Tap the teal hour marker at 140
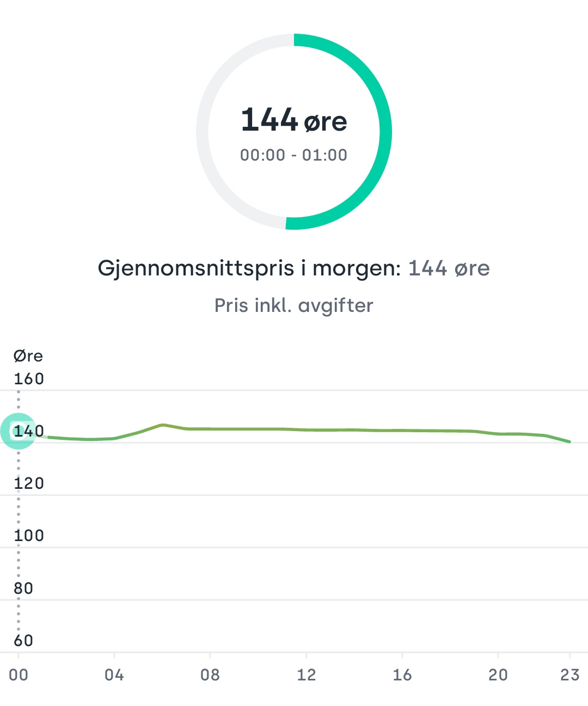 [x=19, y=431]
